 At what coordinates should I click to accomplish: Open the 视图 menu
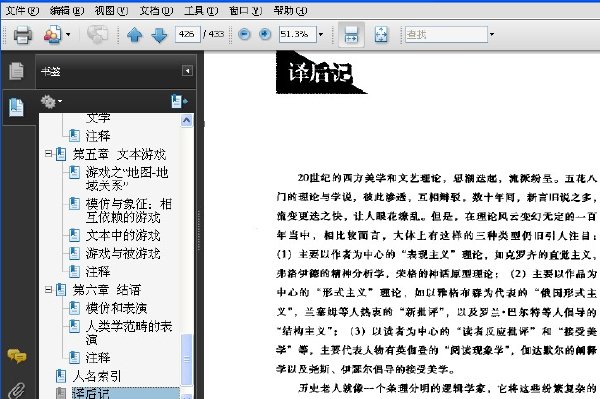point(111,11)
